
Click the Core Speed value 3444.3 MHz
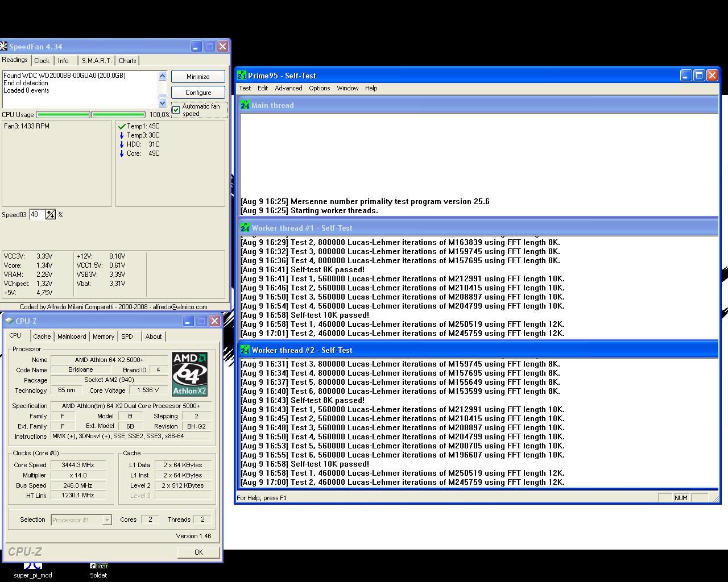click(x=78, y=465)
